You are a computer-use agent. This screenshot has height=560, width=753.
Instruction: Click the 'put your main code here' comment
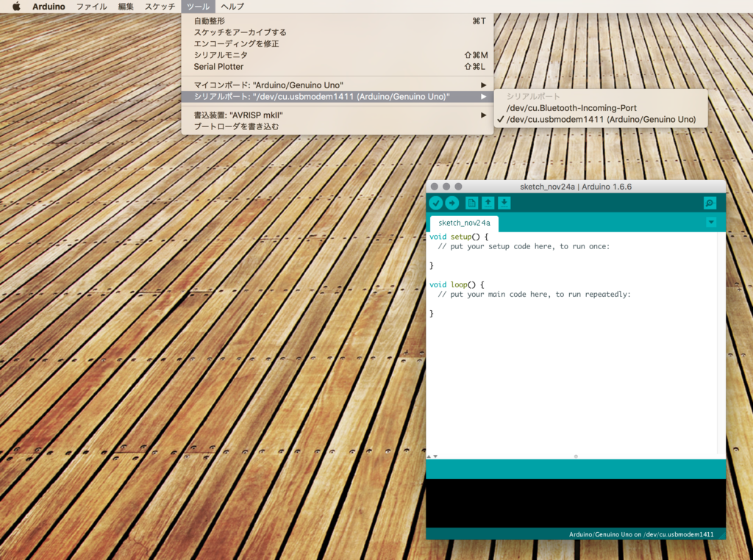click(534, 294)
